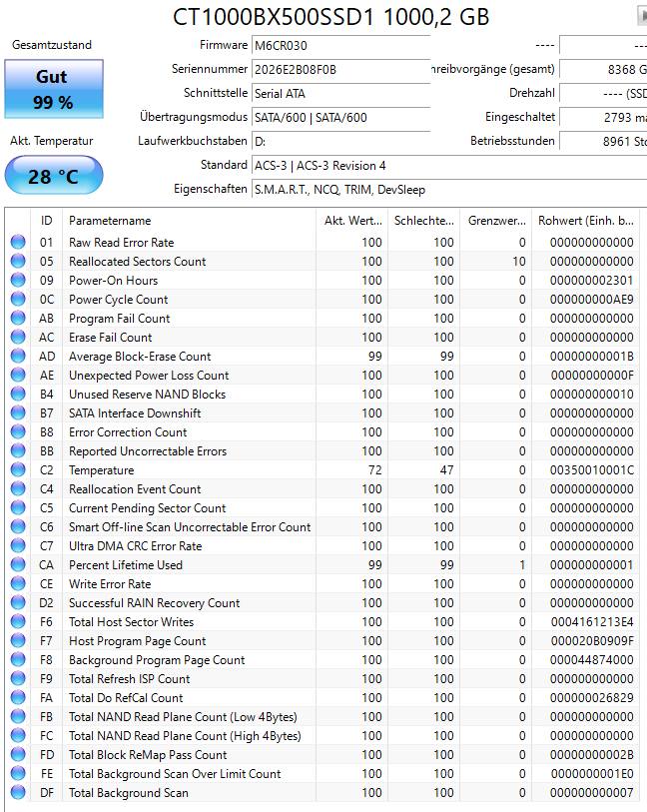
Task: Click status orb for Successful RAIN Recovery Count
Action: pos(18,603)
